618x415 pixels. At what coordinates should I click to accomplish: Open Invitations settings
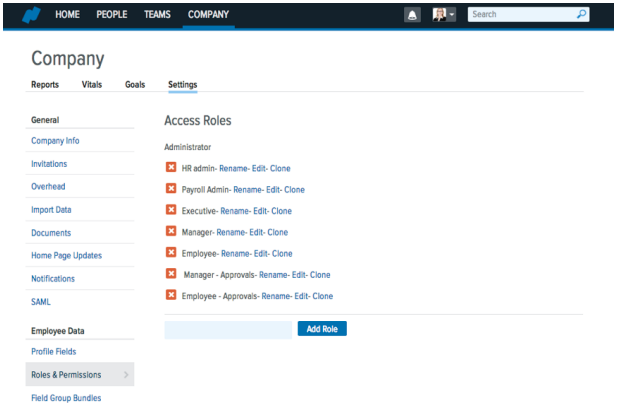(x=49, y=164)
